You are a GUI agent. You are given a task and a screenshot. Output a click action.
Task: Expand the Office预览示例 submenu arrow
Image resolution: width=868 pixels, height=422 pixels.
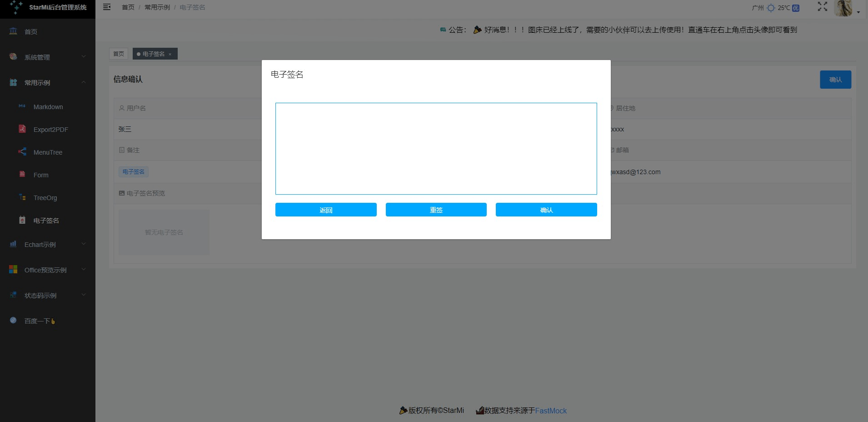tap(84, 270)
